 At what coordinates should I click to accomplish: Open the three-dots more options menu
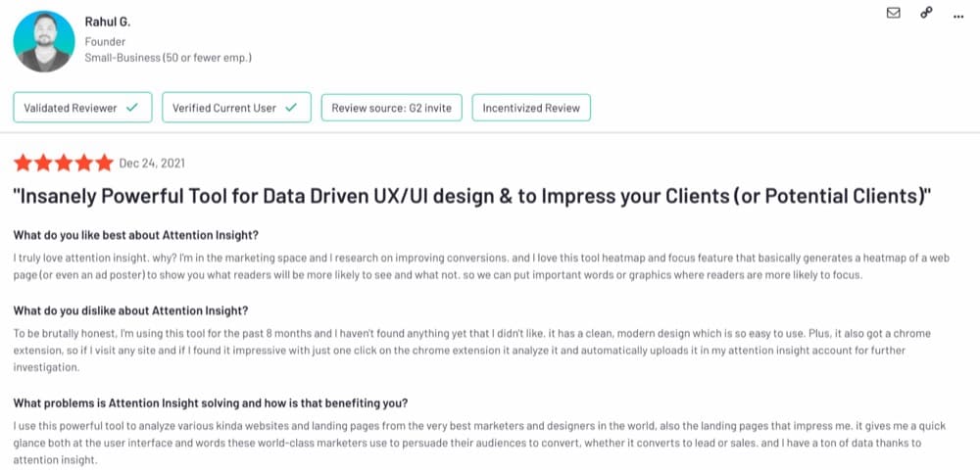pyautogui.click(x=958, y=17)
